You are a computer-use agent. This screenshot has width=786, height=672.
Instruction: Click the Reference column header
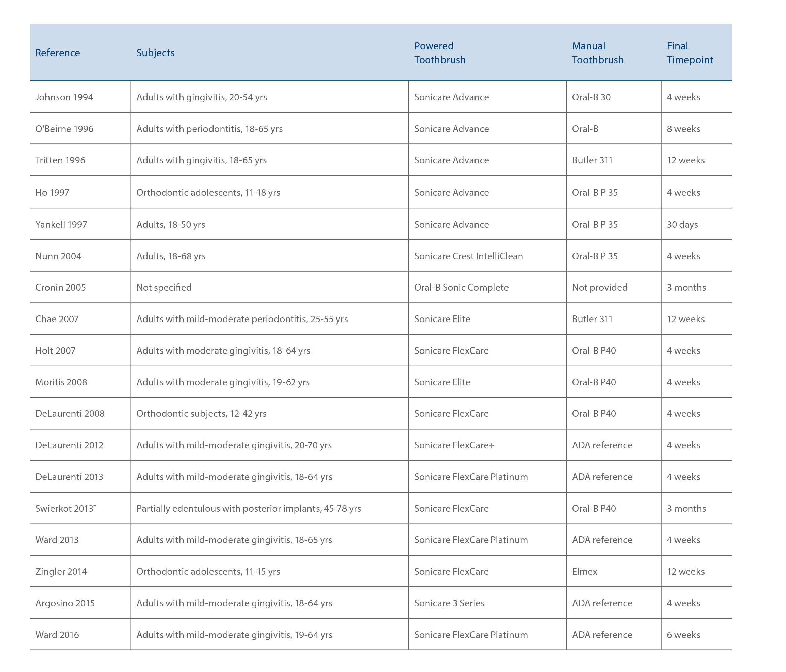tap(58, 53)
